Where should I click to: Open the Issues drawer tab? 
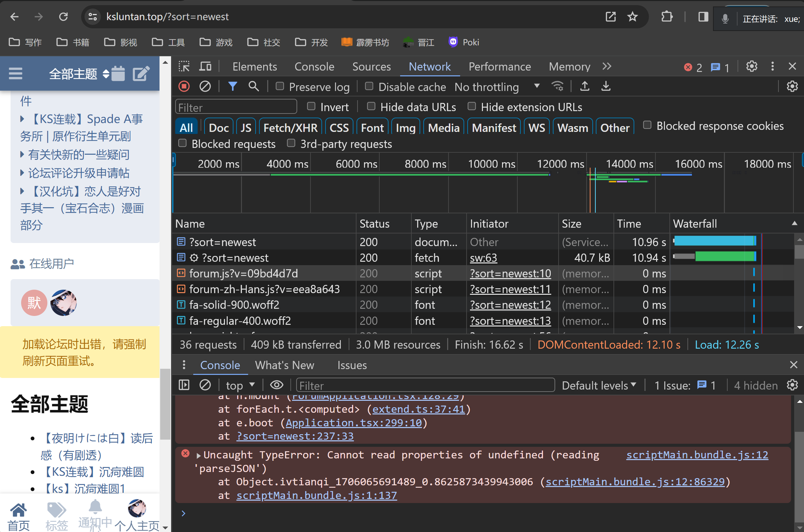(x=352, y=365)
